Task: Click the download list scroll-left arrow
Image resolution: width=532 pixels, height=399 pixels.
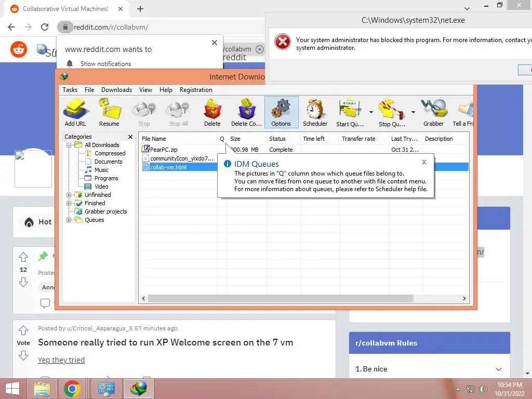Action: tap(143, 299)
